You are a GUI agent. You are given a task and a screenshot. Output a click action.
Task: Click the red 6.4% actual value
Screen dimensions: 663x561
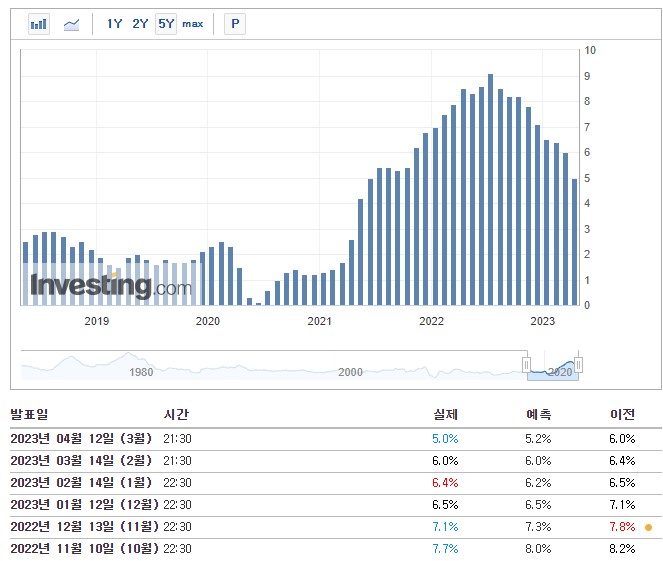tap(445, 483)
